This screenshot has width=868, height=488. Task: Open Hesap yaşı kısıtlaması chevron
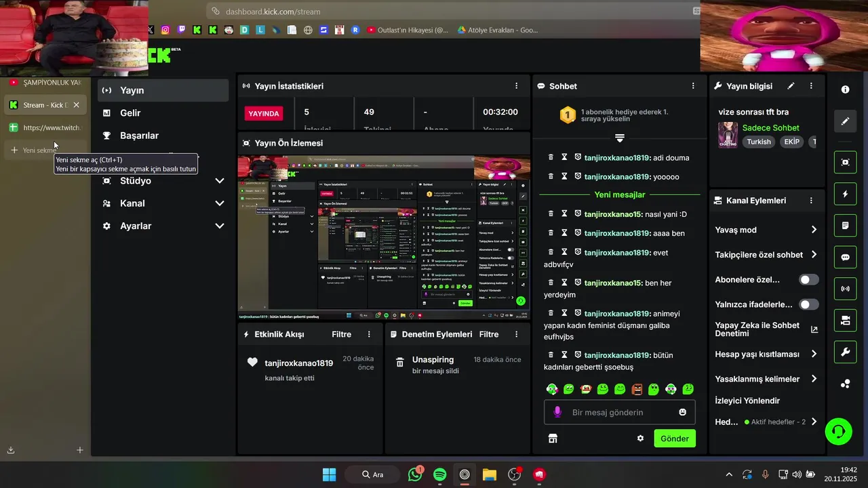coord(814,354)
